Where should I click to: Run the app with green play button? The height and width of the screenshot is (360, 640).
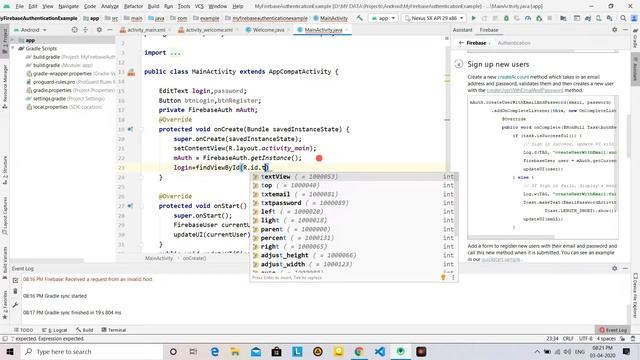pos(473,18)
